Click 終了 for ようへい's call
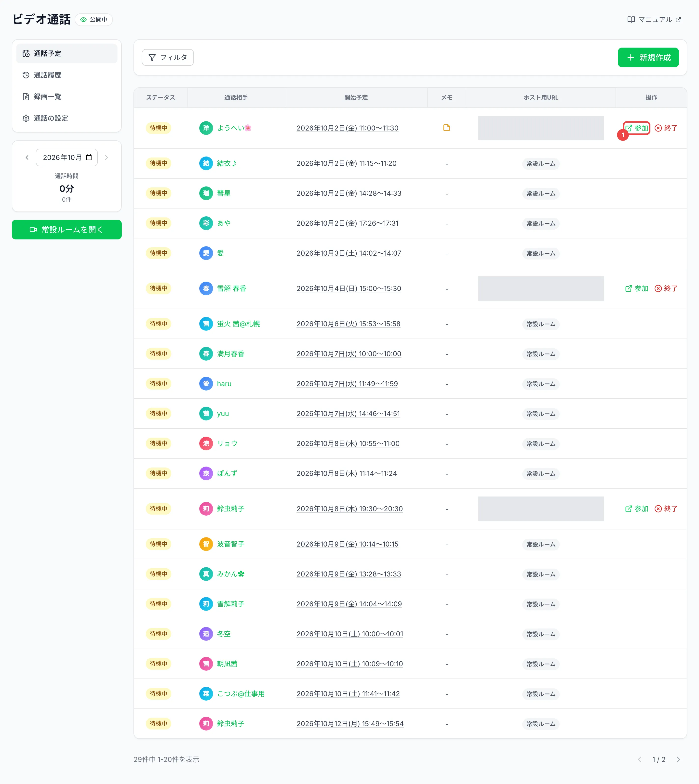This screenshot has width=699, height=784. click(666, 128)
